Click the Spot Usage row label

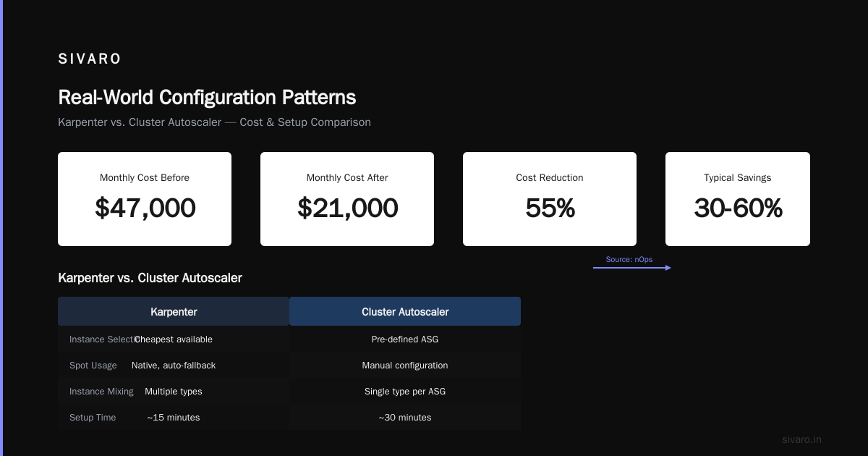(93, 366)
